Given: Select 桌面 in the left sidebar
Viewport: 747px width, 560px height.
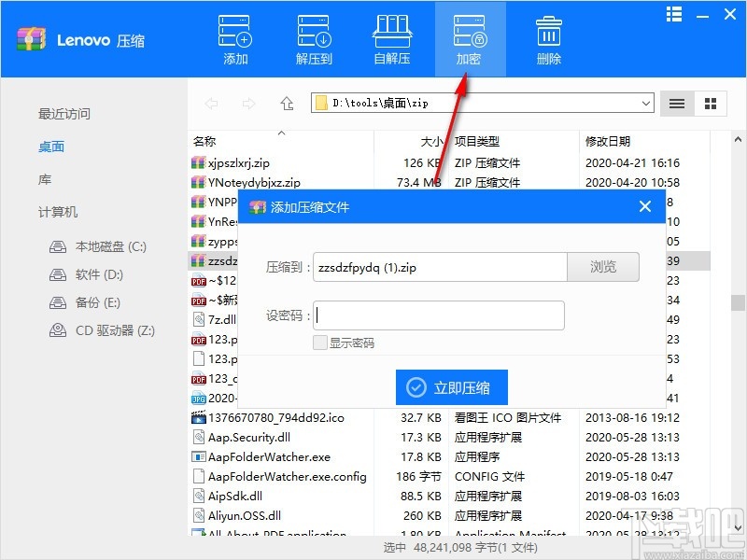Looking at the screenshot, I should click(51, 147).
